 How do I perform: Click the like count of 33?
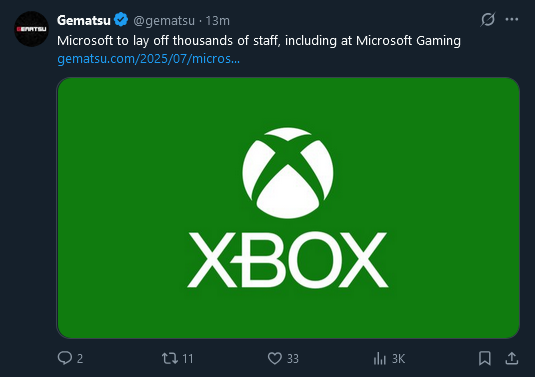(x=293, y=359)
